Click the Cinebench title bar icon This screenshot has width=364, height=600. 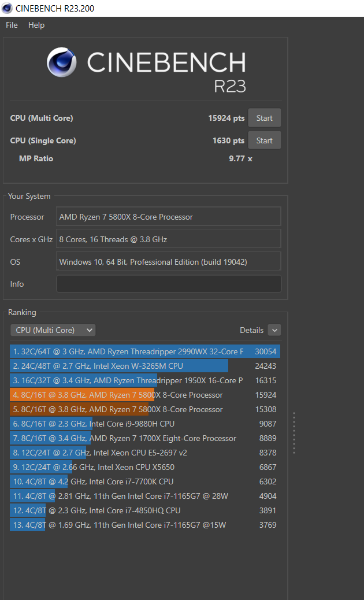[7, 8]
